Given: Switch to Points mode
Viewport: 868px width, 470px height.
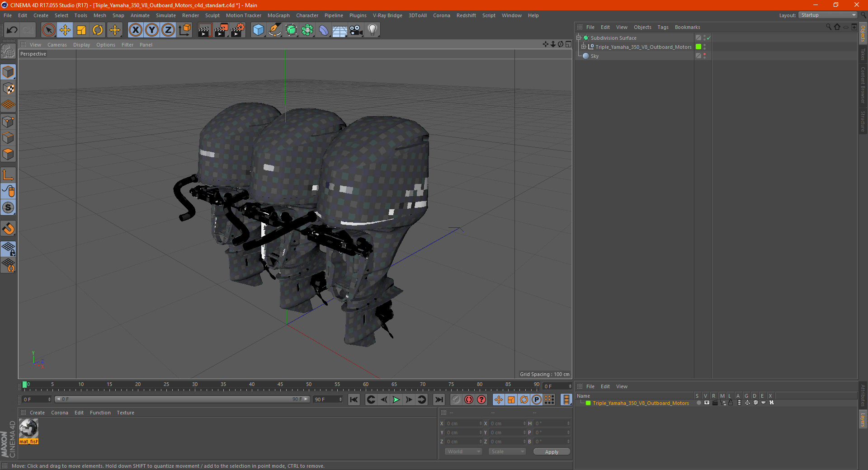Looking at the screenshot, I should click(9, 122).
